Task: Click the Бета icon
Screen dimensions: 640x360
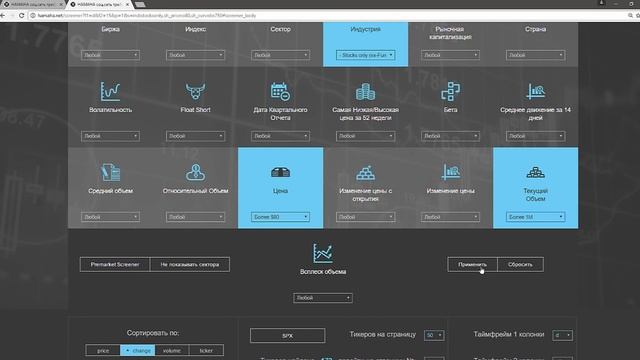Action: tap(450, 91)
